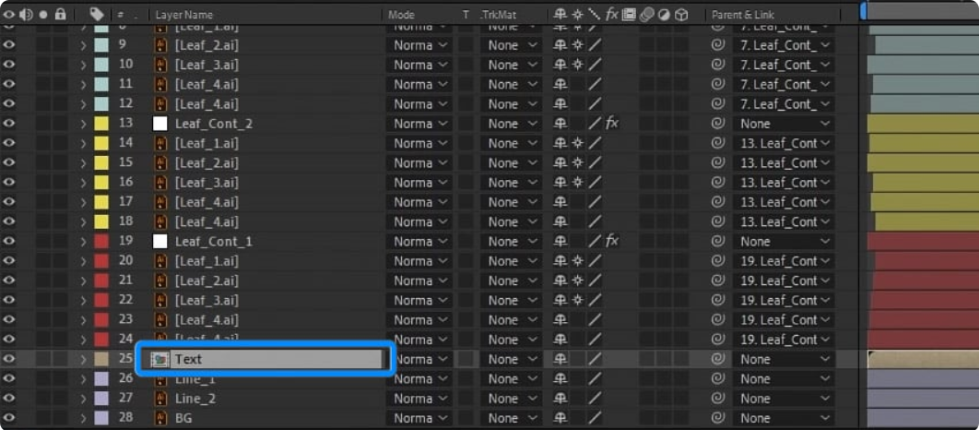Click the pick whip on the Line_1 layer
Screen dimensions: 980x430
719,378
